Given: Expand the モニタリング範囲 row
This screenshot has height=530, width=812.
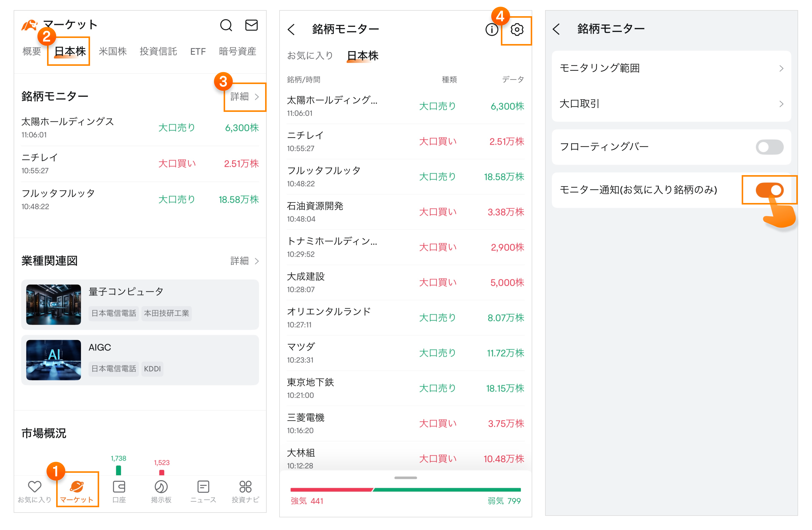Looking at the screenshot, I should click(671, 68).
